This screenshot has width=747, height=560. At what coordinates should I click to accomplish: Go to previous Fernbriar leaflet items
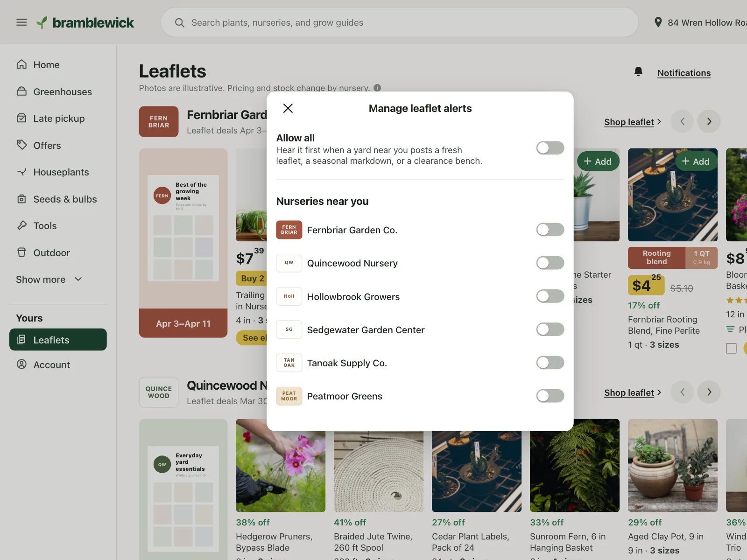(682, 121)
